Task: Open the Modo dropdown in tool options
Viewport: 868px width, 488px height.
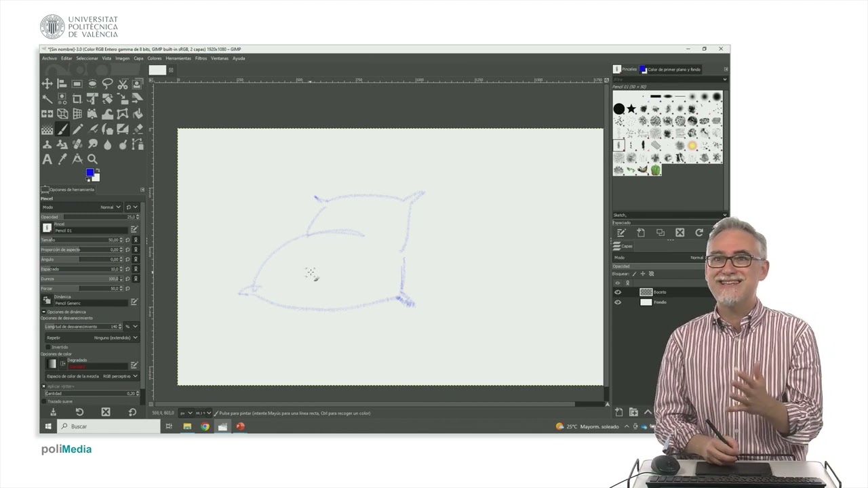Action: click(x=81, y=207)
